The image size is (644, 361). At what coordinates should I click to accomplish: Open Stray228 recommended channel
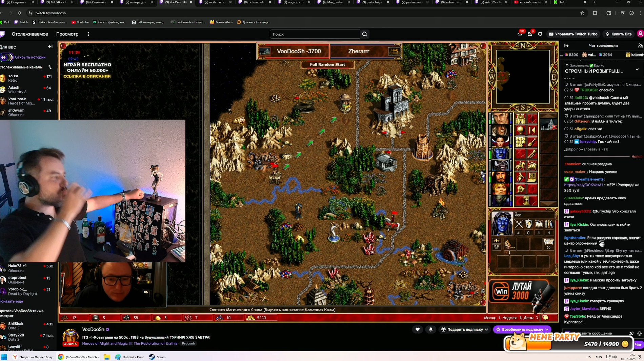(x=27, y=337)
